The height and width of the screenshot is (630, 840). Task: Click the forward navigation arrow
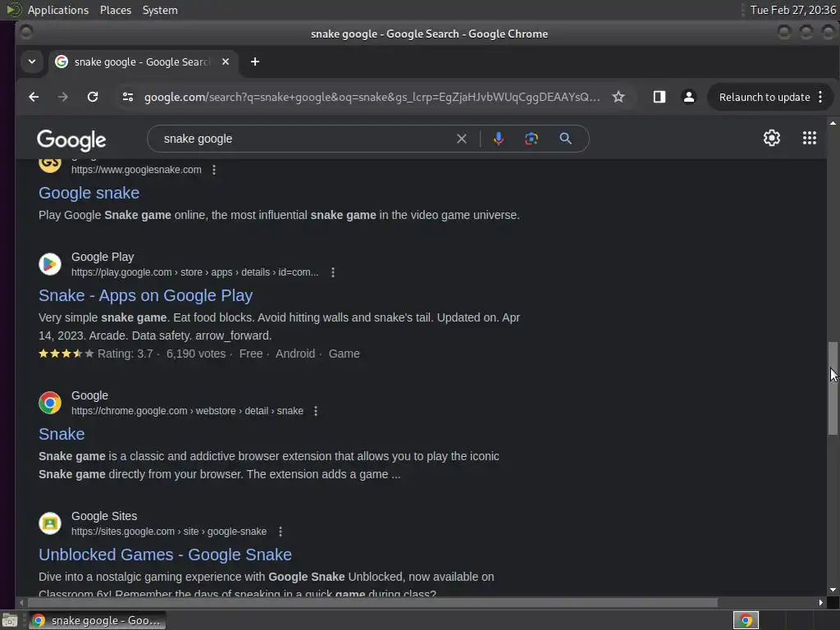(x=62, y=97)
